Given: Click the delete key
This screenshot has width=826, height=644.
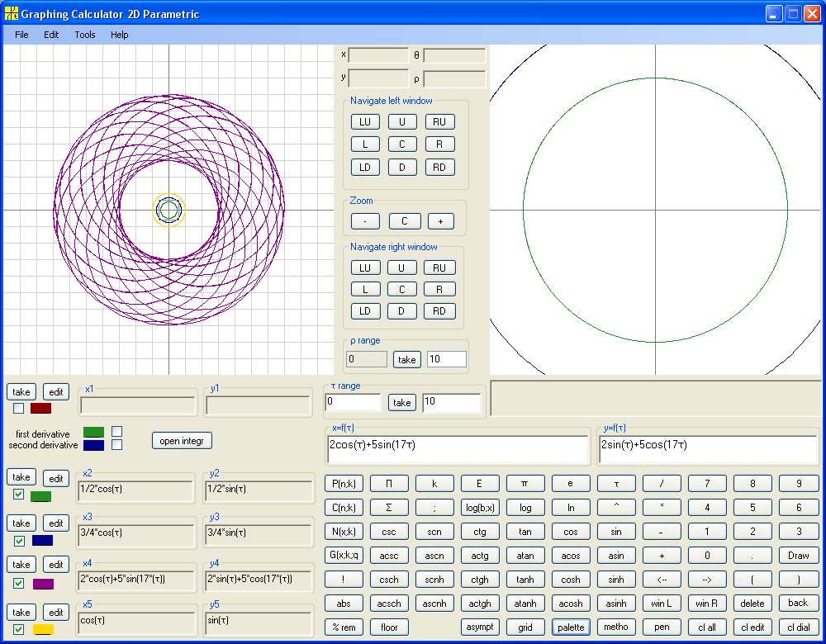Looking at the screenshot, I should [752, 604].
